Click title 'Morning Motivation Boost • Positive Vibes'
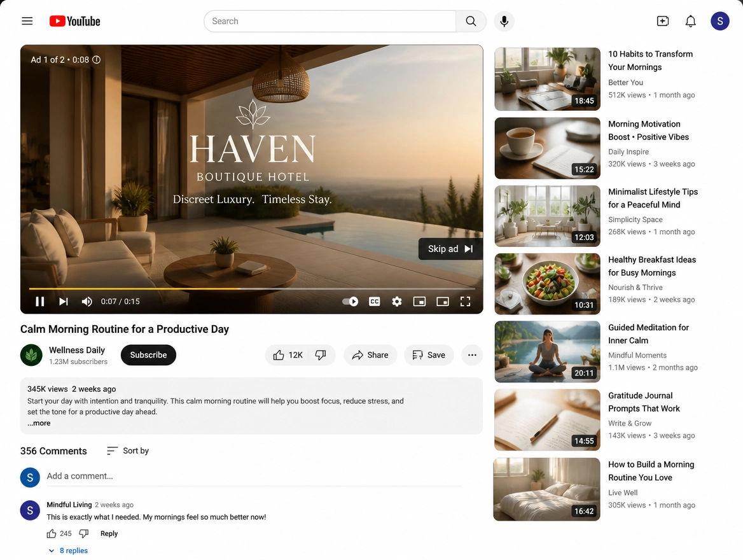This screenshot has width=743, height=560. click(648, 130)
